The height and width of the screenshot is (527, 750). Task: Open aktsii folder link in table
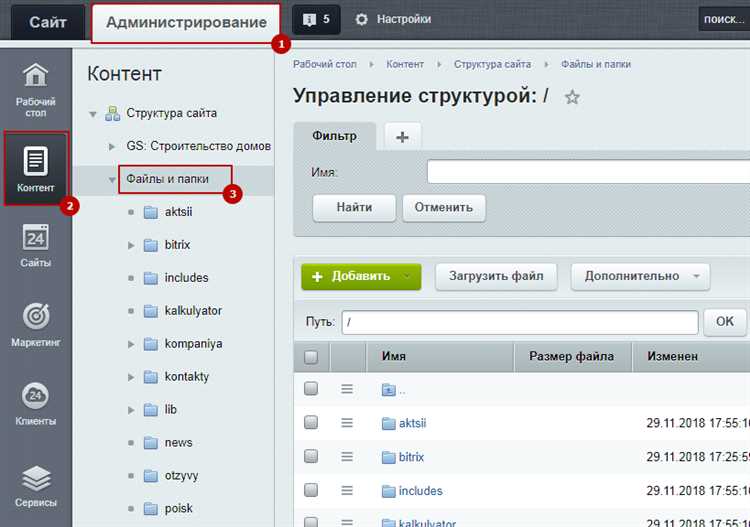[x=412, y=423]
